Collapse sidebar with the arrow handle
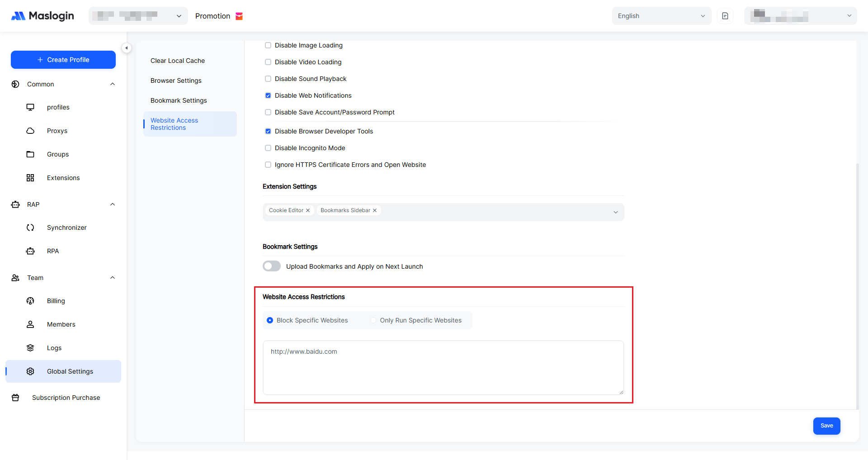The image size is (868, 460). 127,48
